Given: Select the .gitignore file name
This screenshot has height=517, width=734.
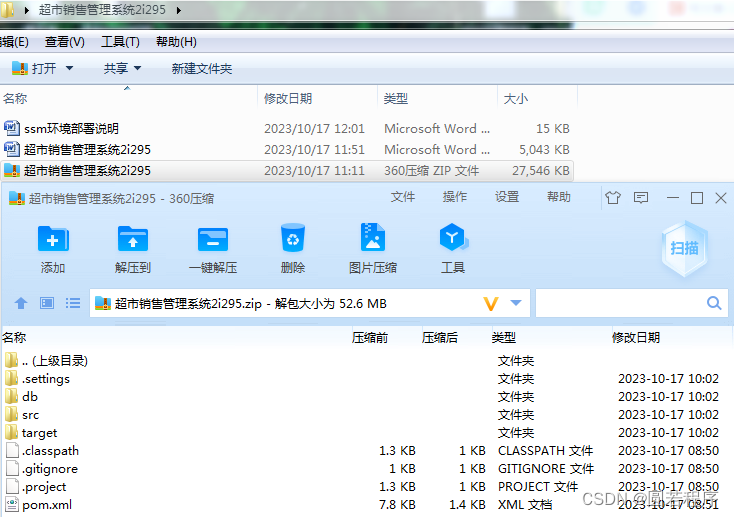Looking at the screenshot, I should pyautogui.click(x=50, y=469).
